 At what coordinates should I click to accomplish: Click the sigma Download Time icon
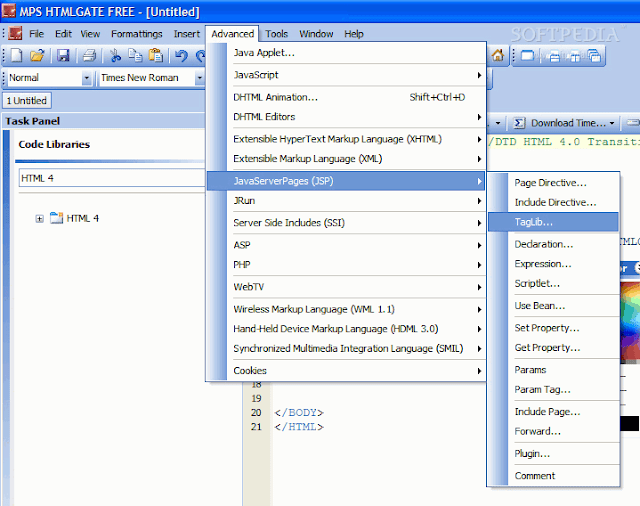[519, 123]
